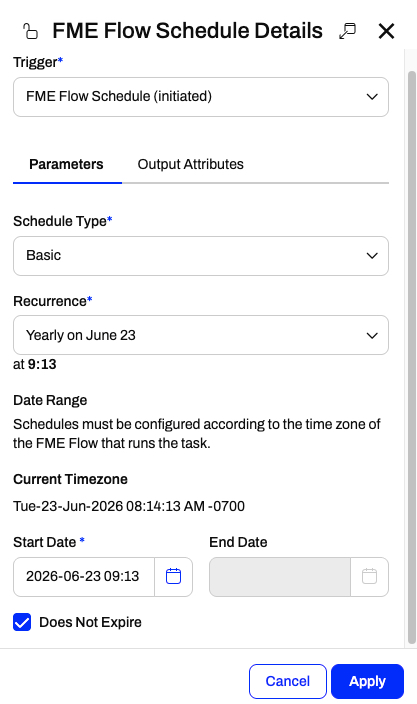417x704 pixels.
Task: Expand the Schedule Type dropdown
Action: [201, 256]
